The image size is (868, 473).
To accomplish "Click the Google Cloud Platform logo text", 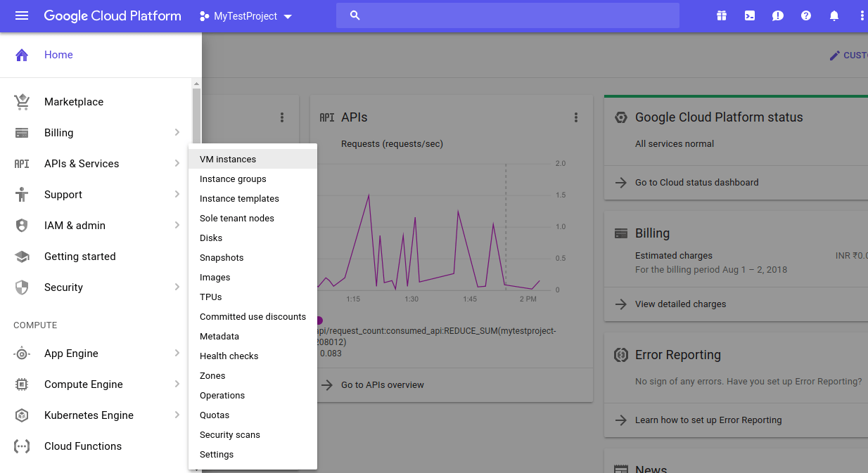I will click(113, 16).
